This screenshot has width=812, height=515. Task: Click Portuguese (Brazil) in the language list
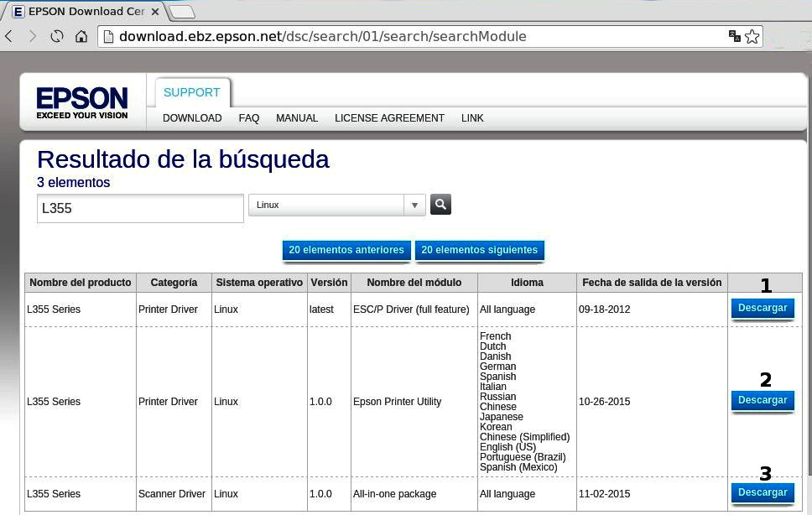click(523, 457)
